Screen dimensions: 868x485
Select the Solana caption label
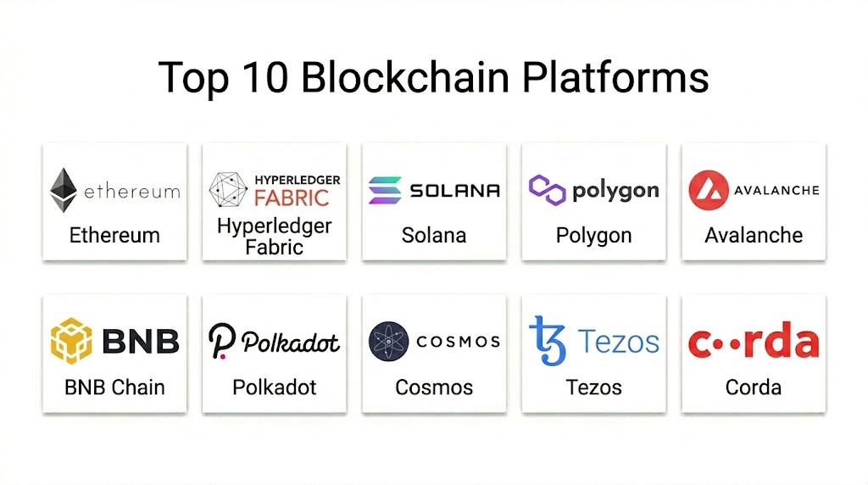[434, 236]
